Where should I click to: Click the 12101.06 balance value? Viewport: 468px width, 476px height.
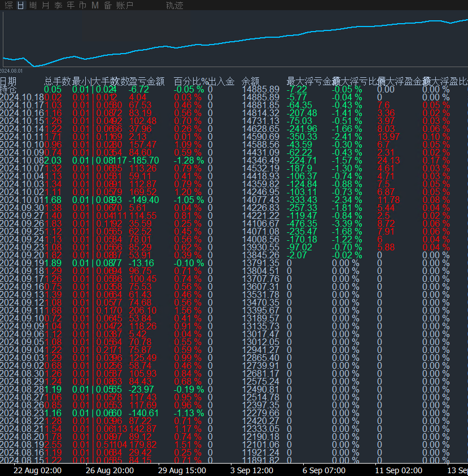(x=260, y=444)
